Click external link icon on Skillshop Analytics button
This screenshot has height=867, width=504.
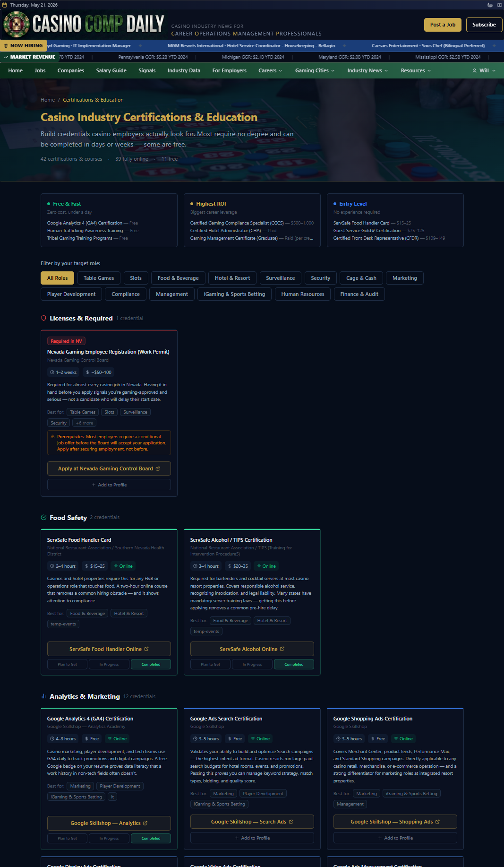pos(145,823)
